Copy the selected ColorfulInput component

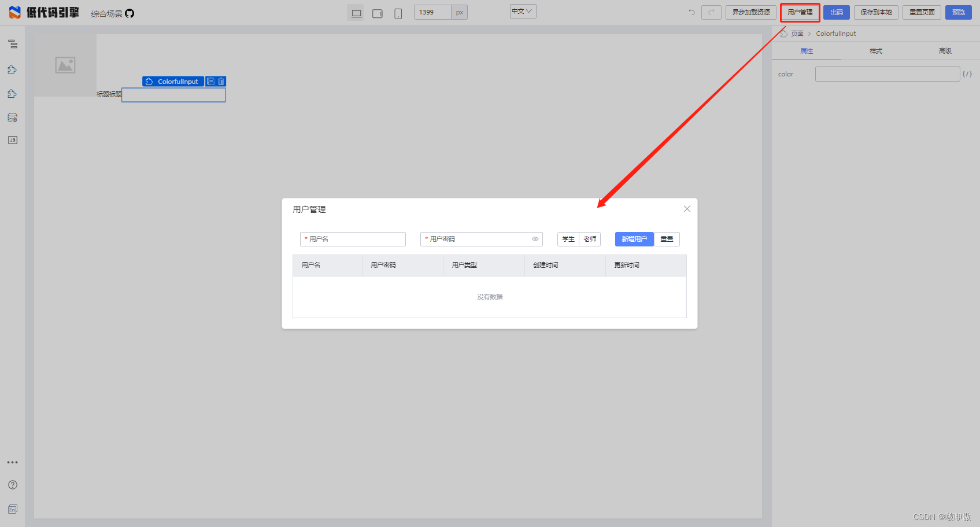pyautogui.click(x=210, y=82)
